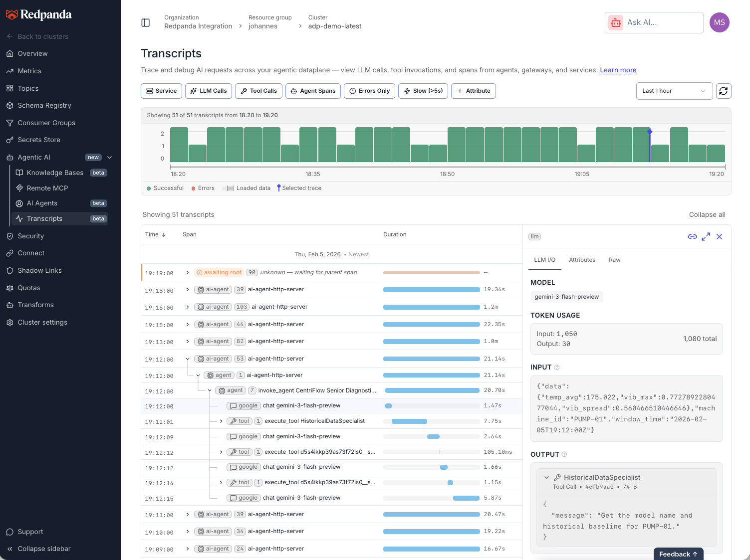Toggle the Service filter
The height and width of the screenshot is (560, 750).
tap(161, 91)
